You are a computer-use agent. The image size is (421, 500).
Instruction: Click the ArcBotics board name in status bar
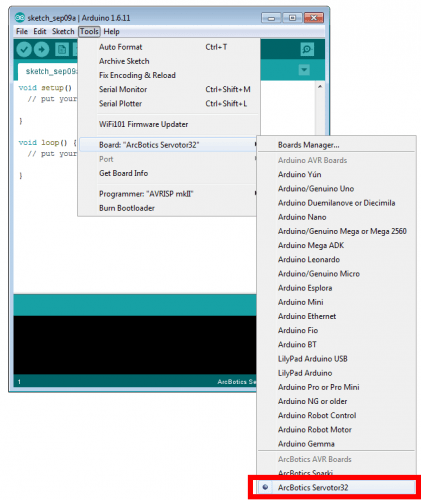[x=237, y=382]
